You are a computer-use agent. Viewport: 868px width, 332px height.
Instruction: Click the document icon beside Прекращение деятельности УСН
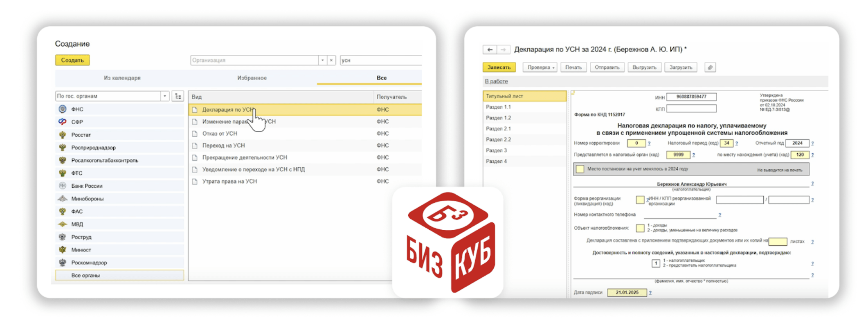tap(195, 157)
